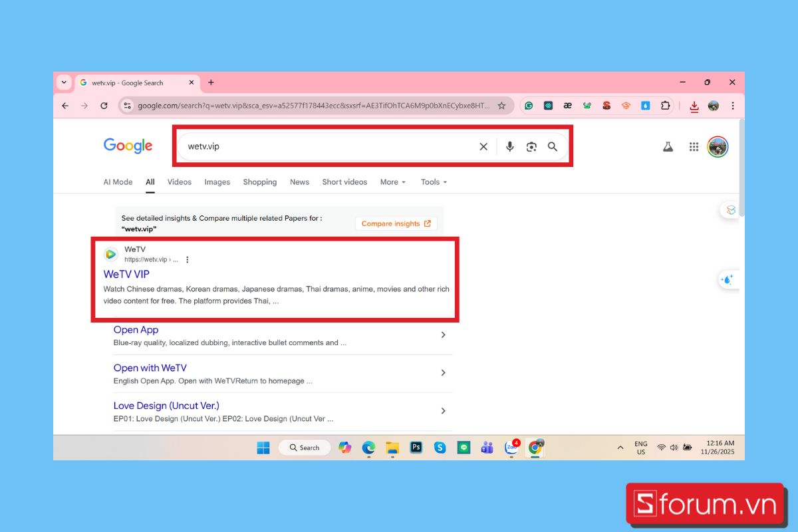Click the taskbar Search box
798x532 pixels.
click(x=303, y=448)
